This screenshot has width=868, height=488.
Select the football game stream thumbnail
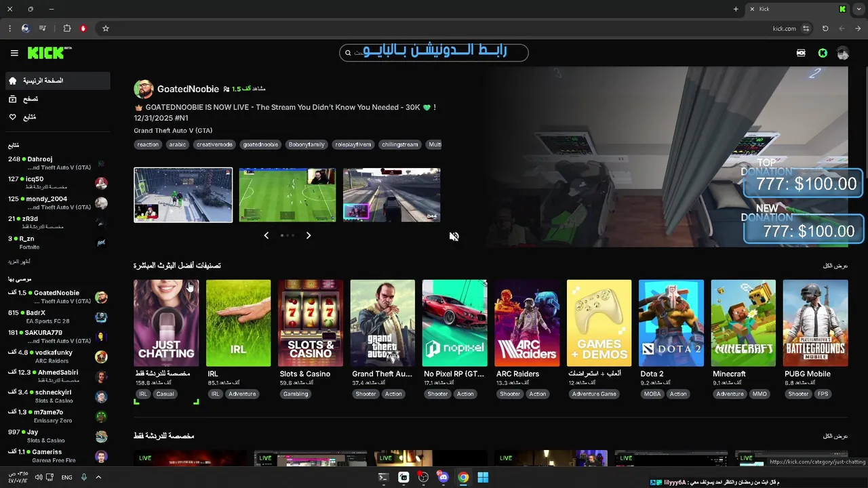pos(287,195)
